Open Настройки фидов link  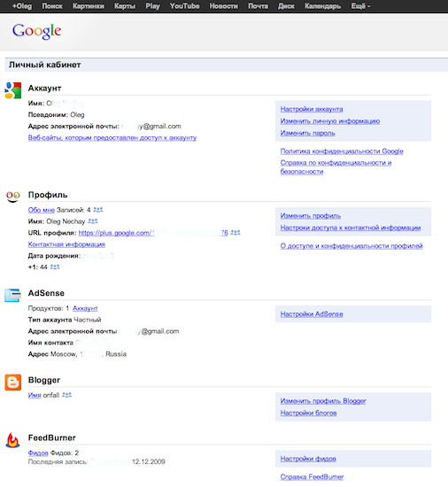[x=308, y=459]
